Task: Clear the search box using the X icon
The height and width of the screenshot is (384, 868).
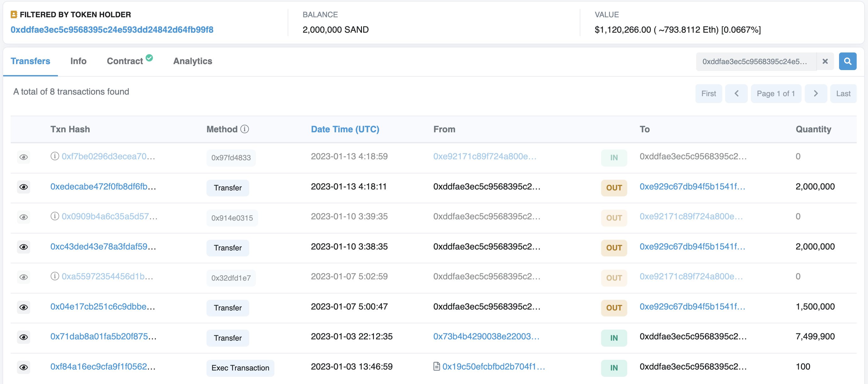Action: (x=825, y=61)
